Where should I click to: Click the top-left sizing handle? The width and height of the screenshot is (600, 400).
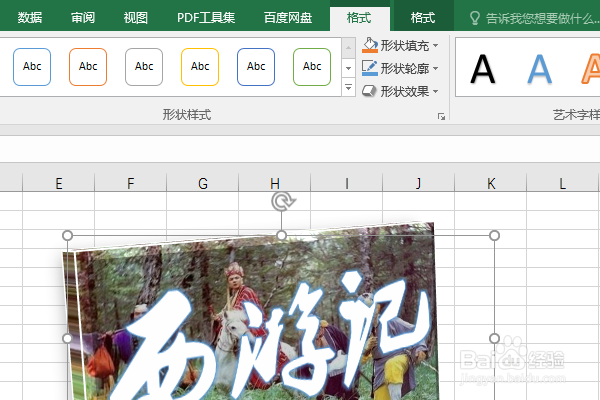coord(67,235)
